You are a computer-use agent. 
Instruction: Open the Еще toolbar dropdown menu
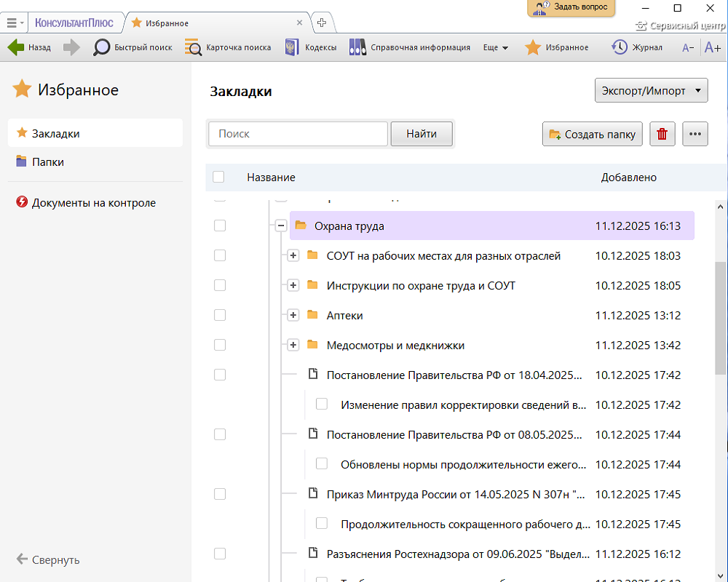496,47
